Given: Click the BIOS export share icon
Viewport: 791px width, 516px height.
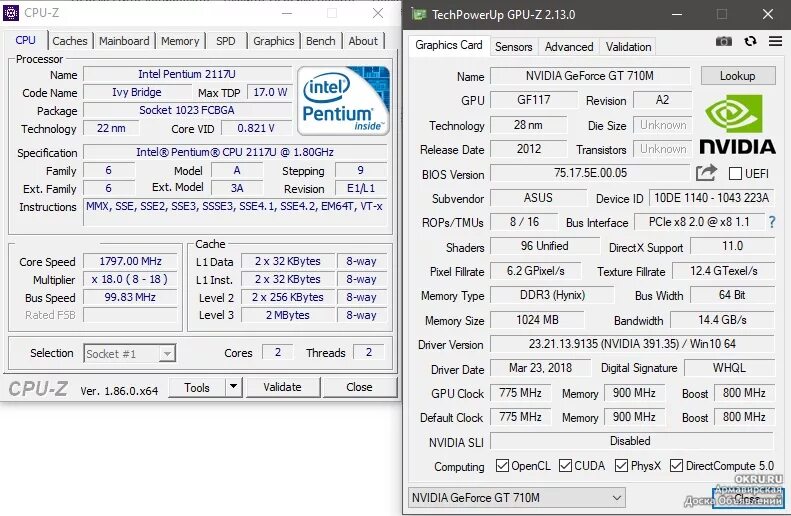Looking at the screenshot, I should click(x=706, y=174).
